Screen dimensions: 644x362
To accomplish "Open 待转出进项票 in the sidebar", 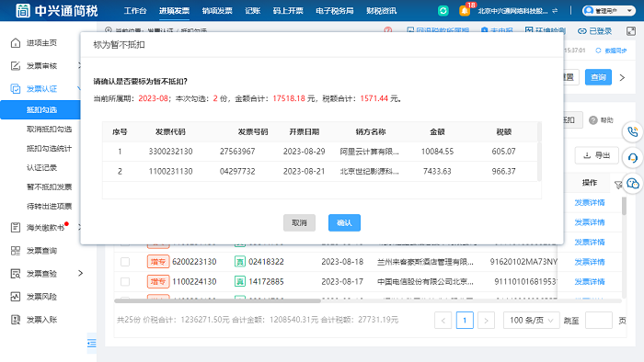I will pos(49,206).
